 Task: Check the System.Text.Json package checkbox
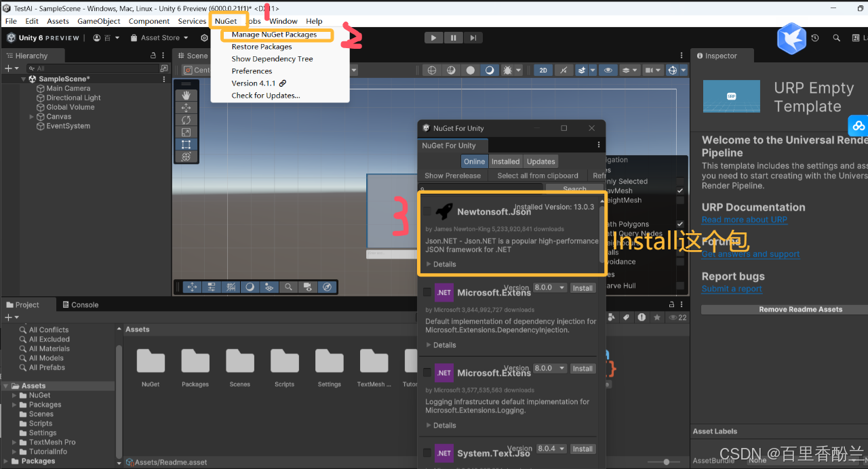tap(427, 452)
